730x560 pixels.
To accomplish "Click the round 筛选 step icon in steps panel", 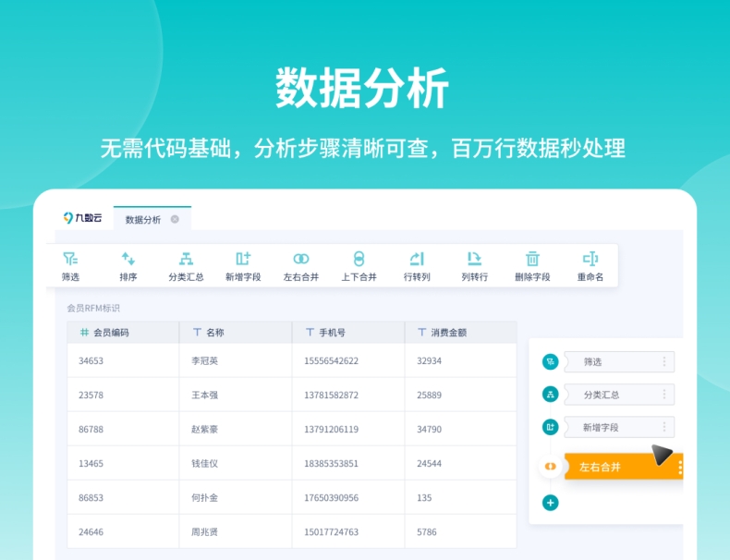I will (x=551, y=361).
